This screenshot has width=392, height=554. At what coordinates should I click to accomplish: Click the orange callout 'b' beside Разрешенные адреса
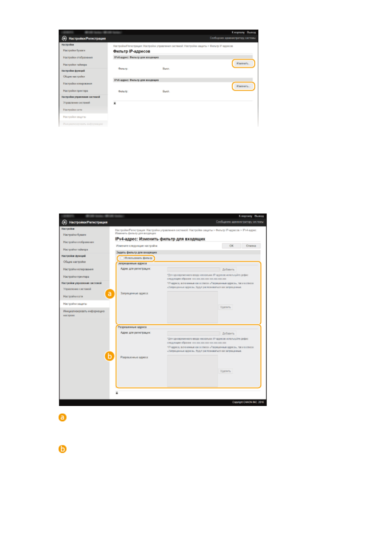pos(110,356)
